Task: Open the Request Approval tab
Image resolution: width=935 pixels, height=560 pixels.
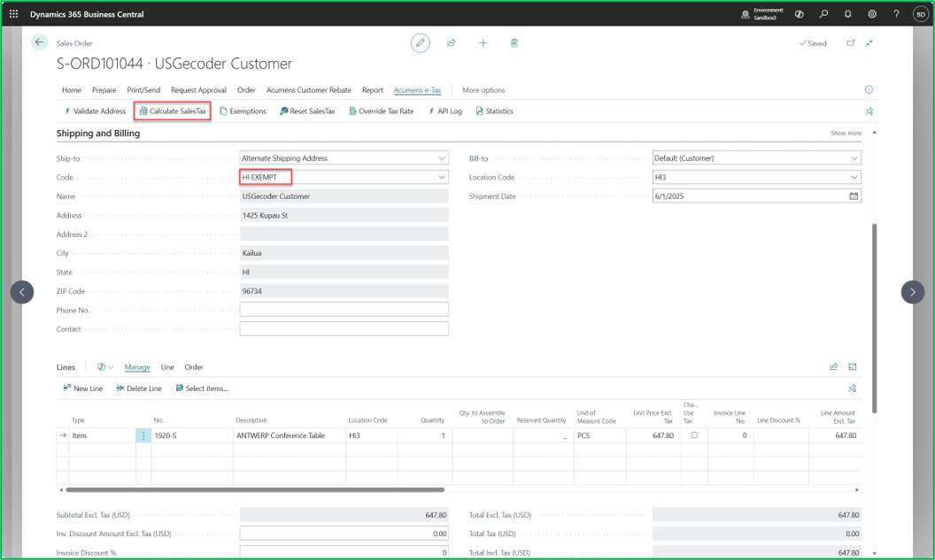Action: pos(198,90)
